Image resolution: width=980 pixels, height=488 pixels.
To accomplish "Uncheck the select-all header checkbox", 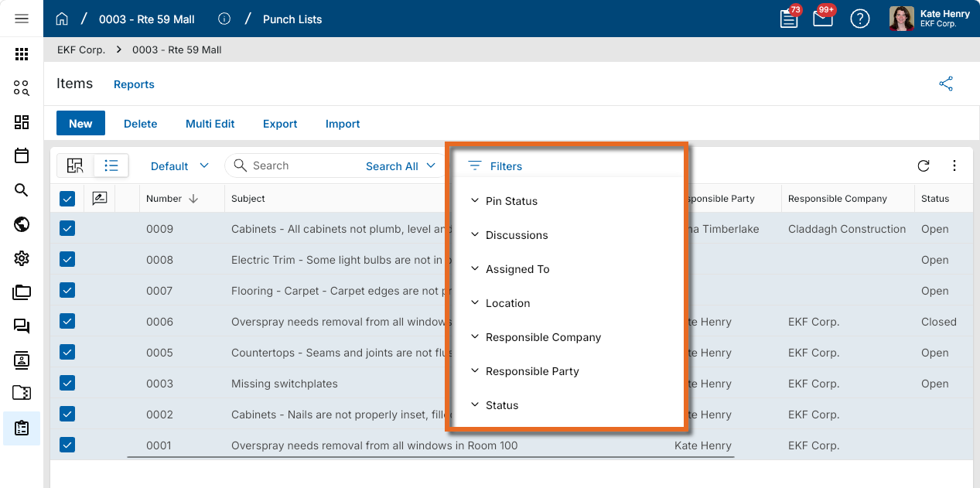I will [x=67, y=199].
